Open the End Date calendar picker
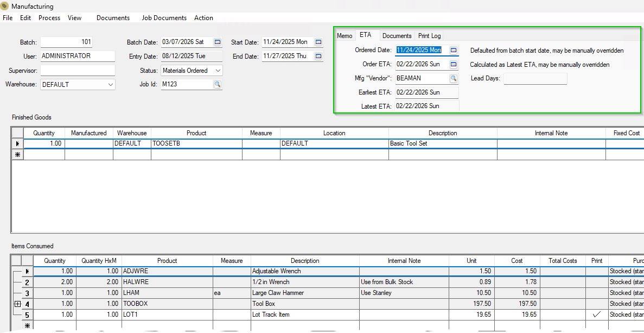This screenshot has width=644, height=333. pyautogui.click(x=318, y=56)
